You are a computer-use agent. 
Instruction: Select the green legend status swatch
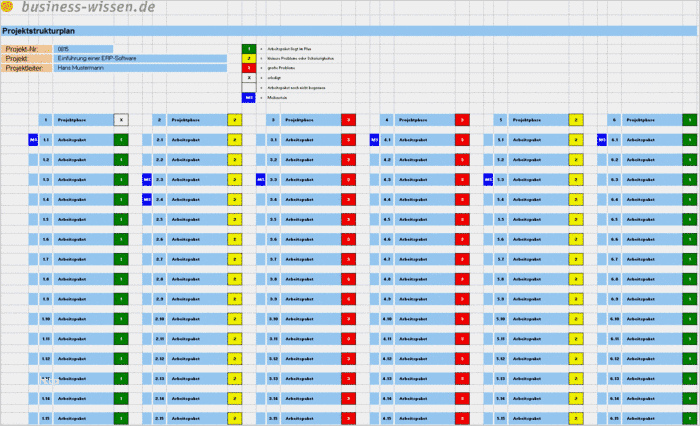(x=249, y=49)
